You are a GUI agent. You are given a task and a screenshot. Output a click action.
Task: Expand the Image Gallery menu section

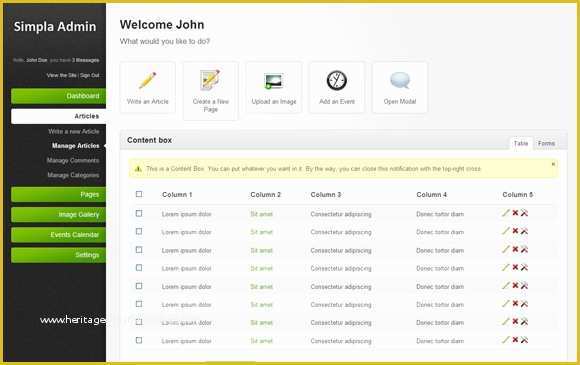click(58, 214)
